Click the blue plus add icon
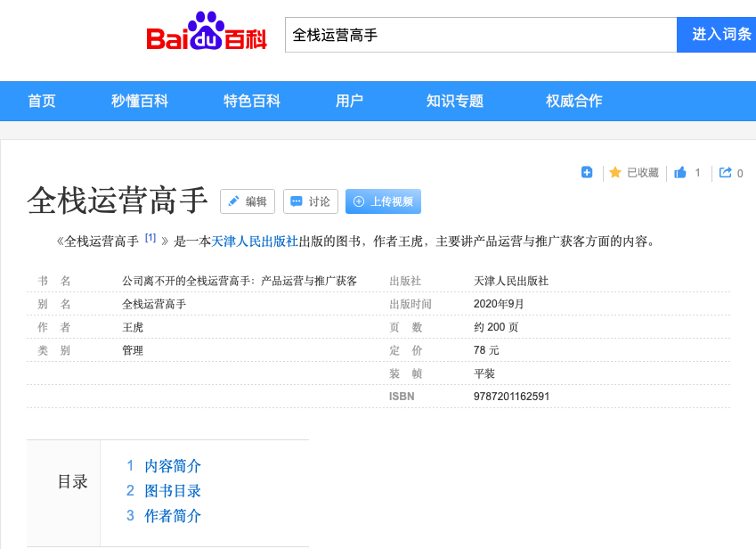This screenshot has width=756, height=549. (587, 173)
